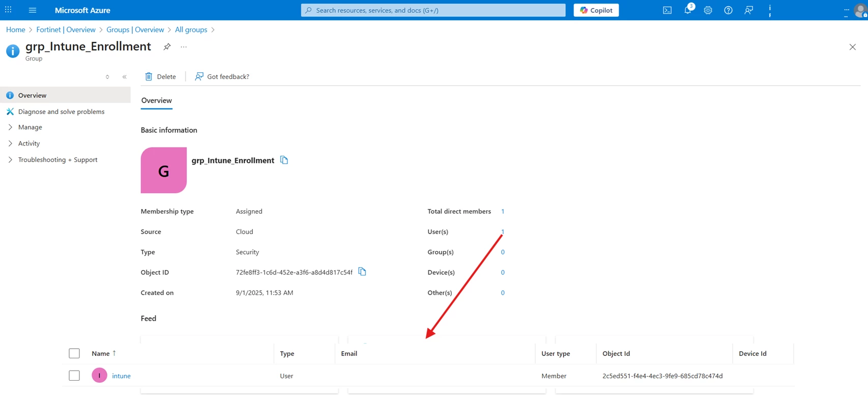Copy the group name with copy icon
The width and height of the screenshot is (868, 395).
[284, 160]
